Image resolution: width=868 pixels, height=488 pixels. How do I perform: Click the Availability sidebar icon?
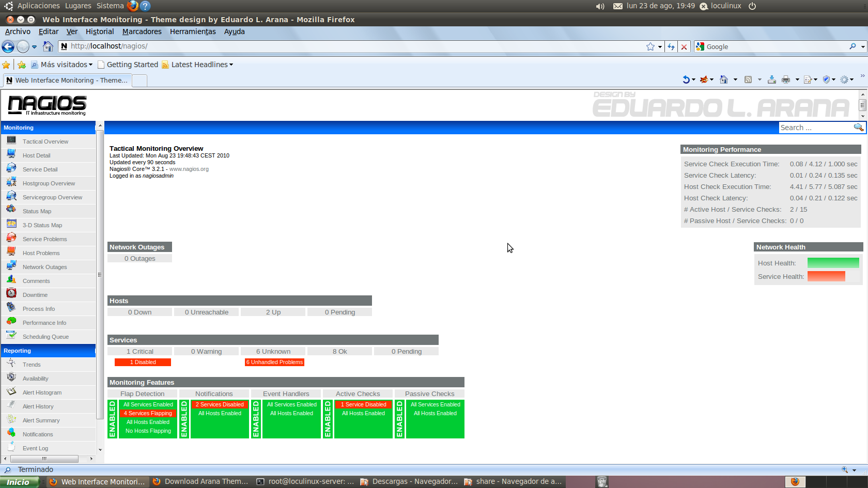coord(11,377)
